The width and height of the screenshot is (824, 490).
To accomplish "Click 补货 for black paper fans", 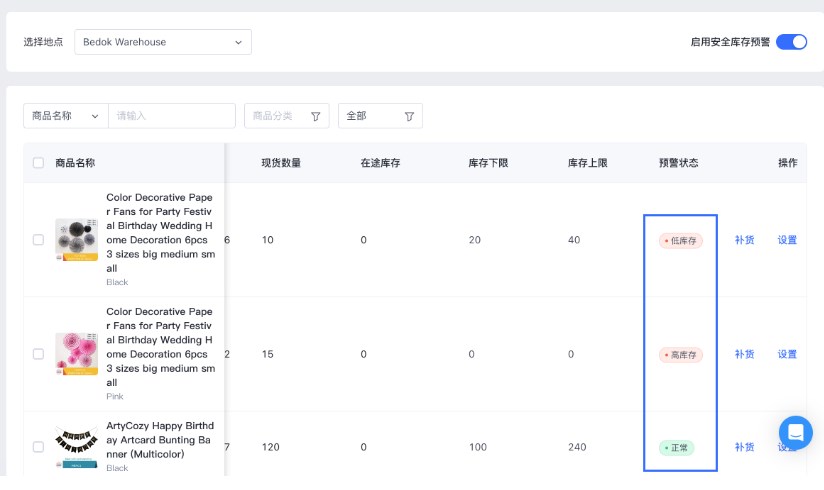I will [744, 240].
